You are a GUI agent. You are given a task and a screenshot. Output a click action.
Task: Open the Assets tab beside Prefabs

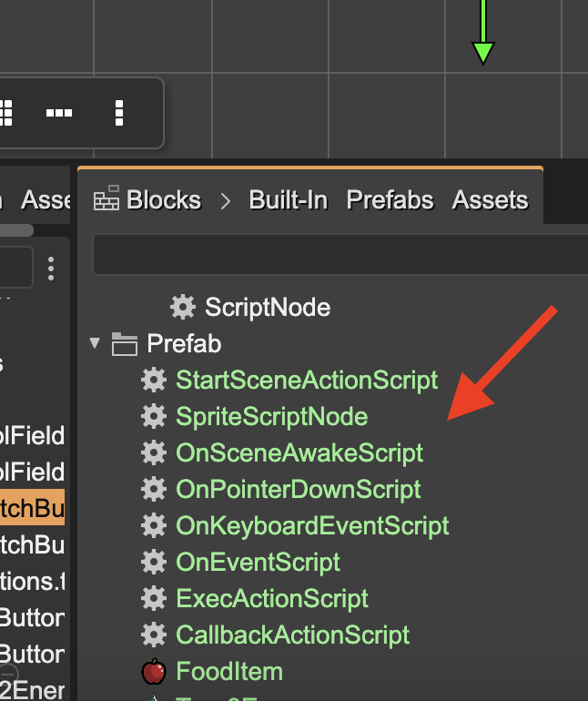pos(490,199)
